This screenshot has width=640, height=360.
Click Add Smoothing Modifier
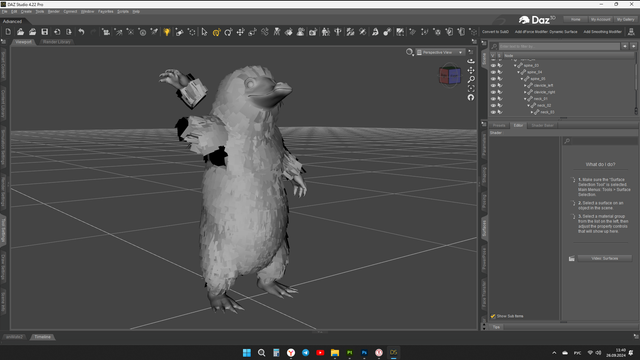pos(602,32)
